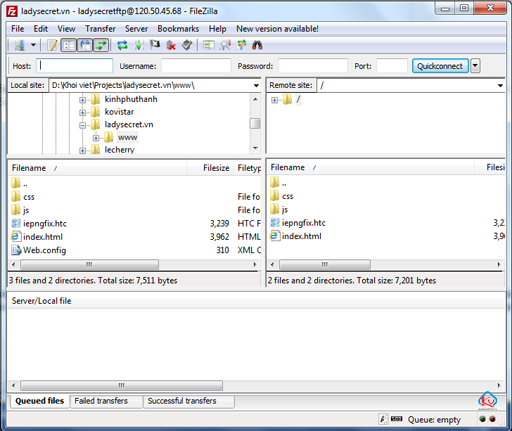Sort remote files by Filename header
512x431 pixels.
pos(371,167)
